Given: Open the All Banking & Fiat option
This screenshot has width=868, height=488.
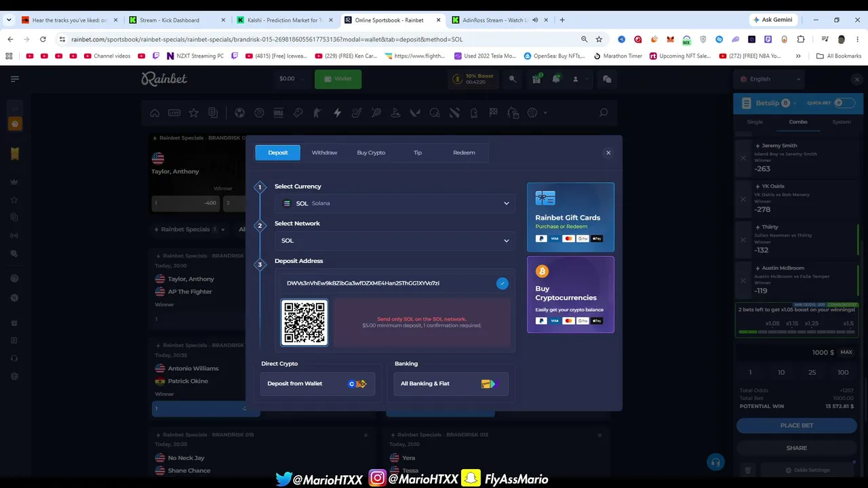Looking at the screenshot, I should (451, 384).
